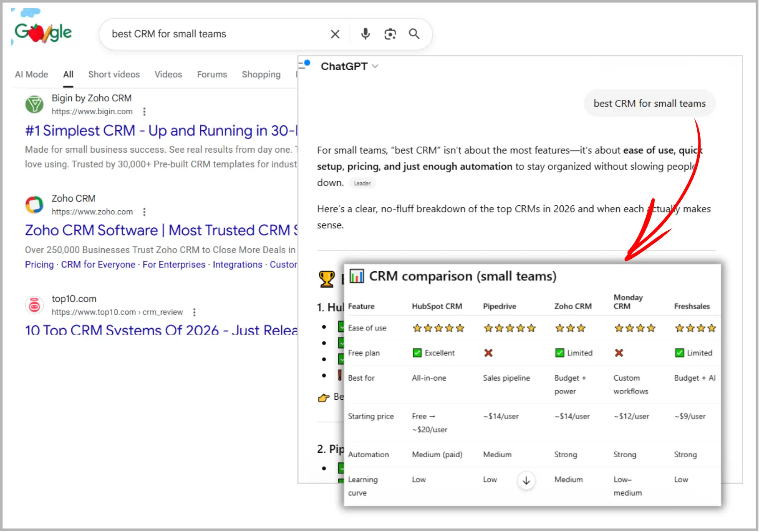
Task: Open '10 Top CRM Systems Of 2026' link
Action: click(x=161, y=330)
